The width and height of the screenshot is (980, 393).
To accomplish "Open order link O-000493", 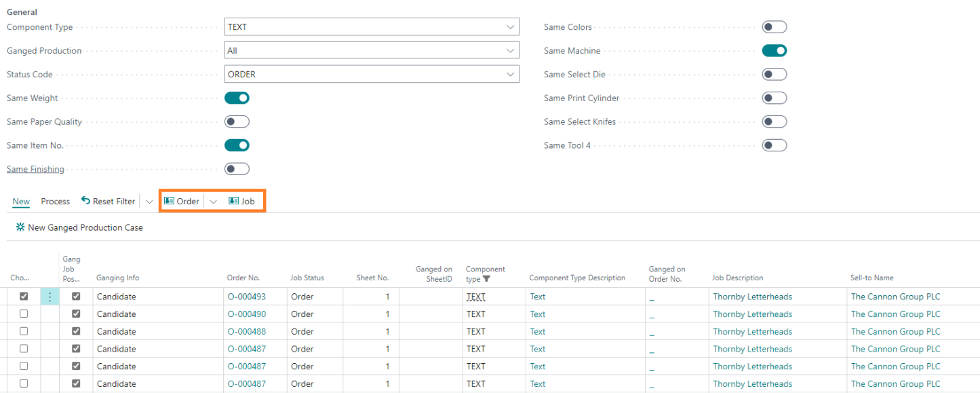I will tap(247, 297).
